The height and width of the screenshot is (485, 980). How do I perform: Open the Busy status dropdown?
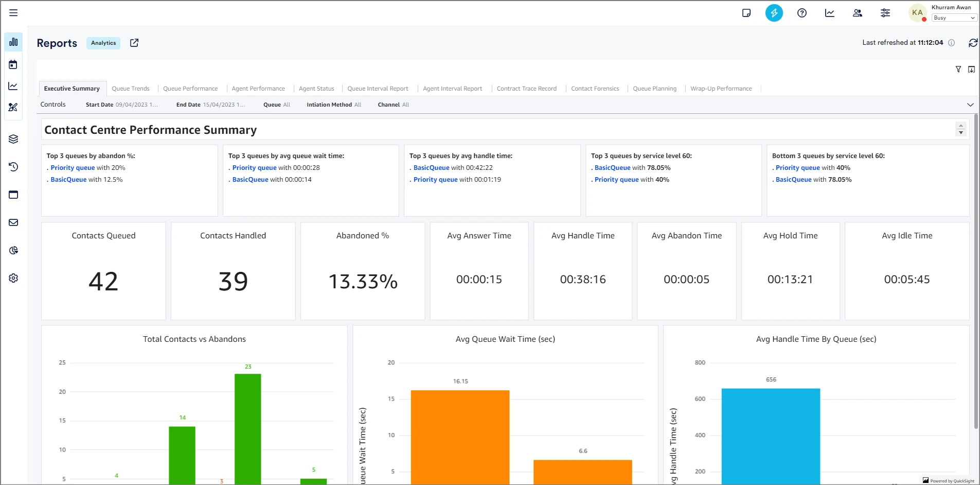(x=954, y=18)
